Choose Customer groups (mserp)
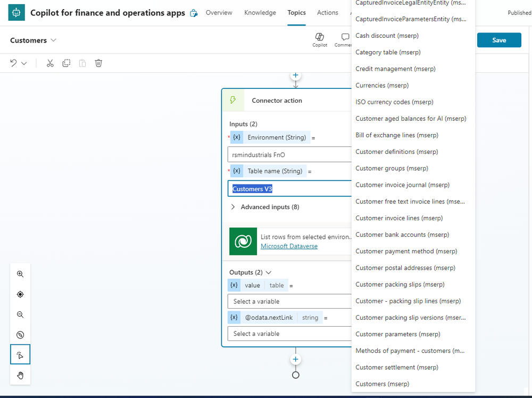 (x=413, y=168)
